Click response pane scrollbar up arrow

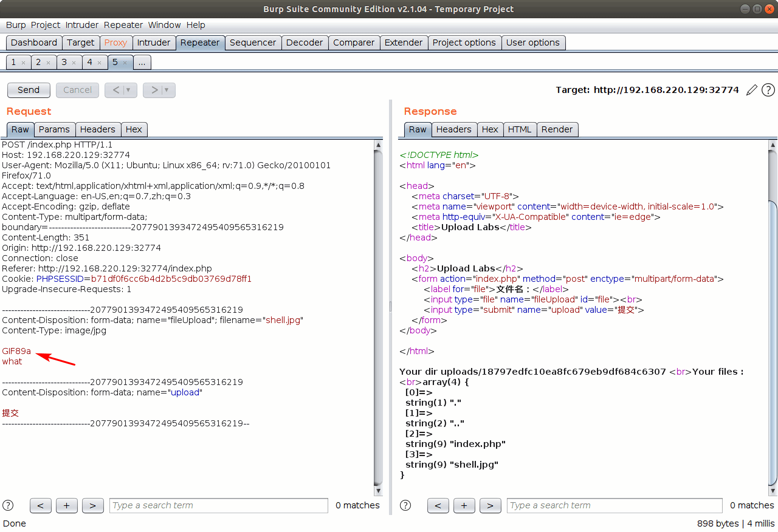[773, 145]
